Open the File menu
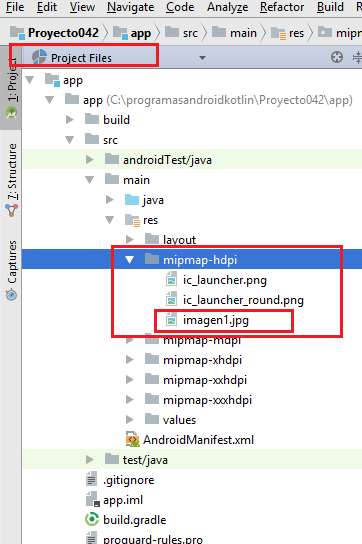Image resolution: width=362 pixels, height=544 pixels. [x=15, y=7]
